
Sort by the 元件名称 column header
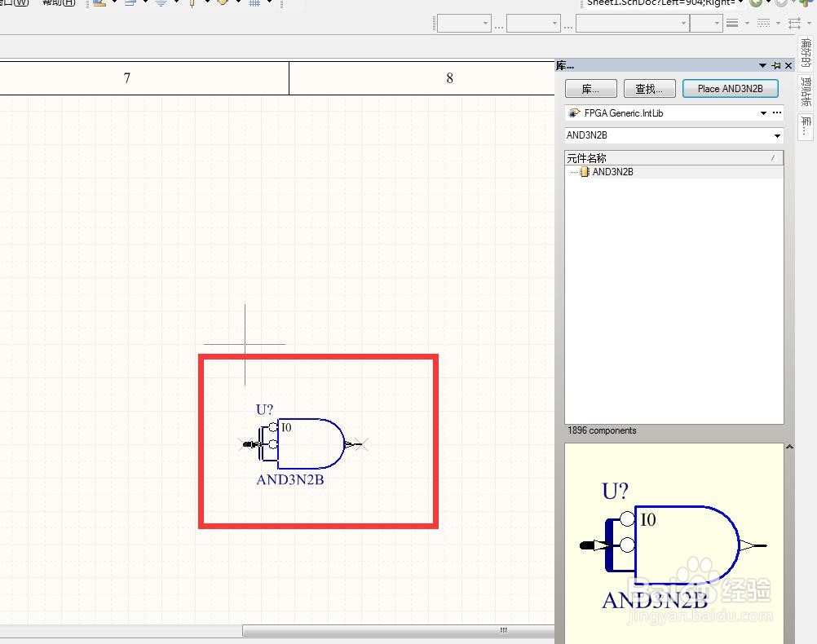673,158
